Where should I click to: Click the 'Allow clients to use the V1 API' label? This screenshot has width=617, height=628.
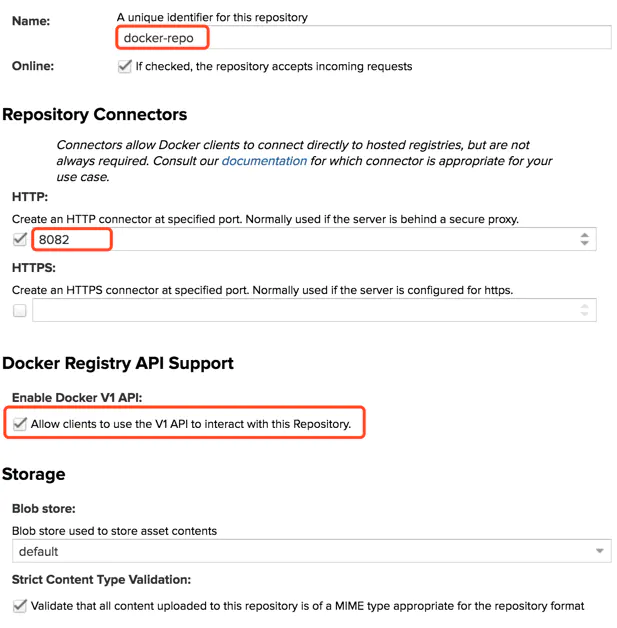tap(191, 424)
